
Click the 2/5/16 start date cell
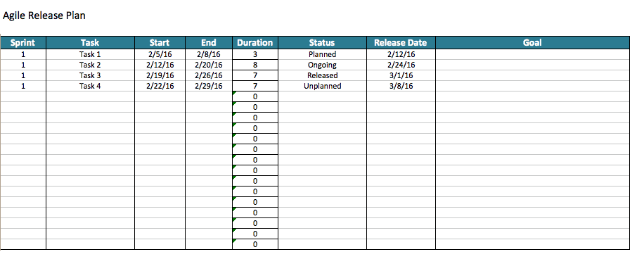[160, 54]
